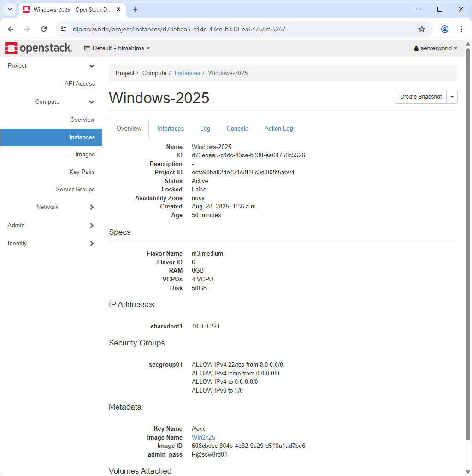472x476 pixels.
Task: Open the browser profile account icon
Action: click(x=444, y=29)
